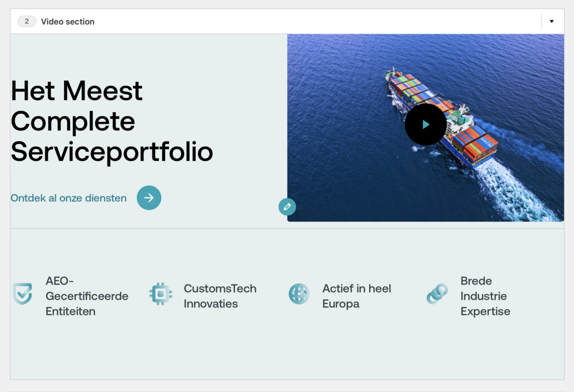Click the AEO-Gecertificeerde Entiteiten label

(87, 296)
